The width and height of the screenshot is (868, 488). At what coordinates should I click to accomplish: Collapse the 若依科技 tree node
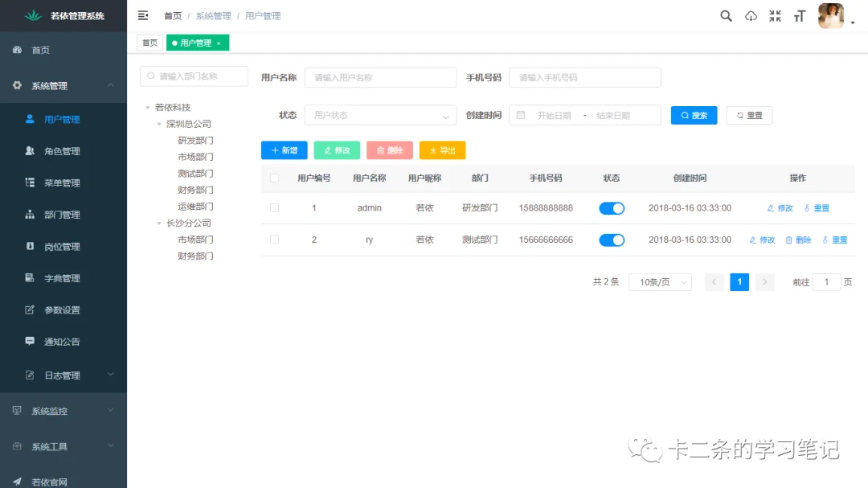click(x=148, y=108)
